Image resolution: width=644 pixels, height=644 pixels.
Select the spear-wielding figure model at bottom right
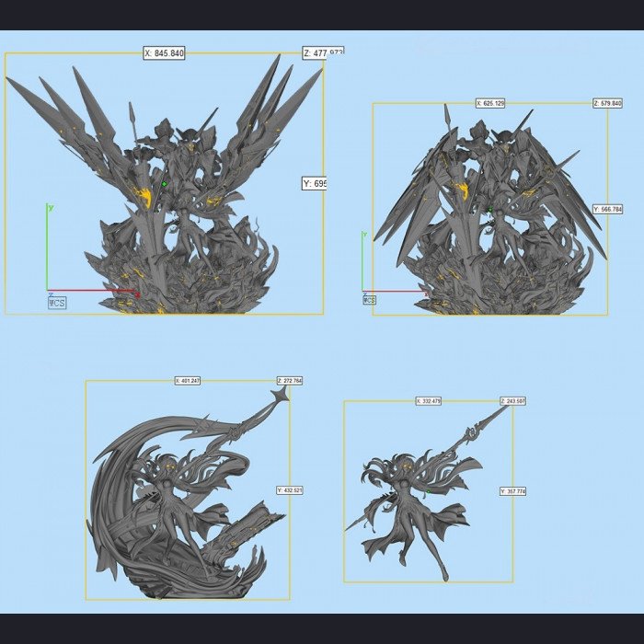coord(427,493)
